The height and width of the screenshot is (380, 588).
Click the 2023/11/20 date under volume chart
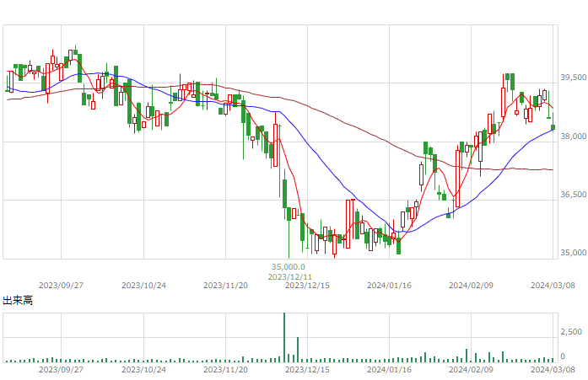click(x=225, y=370)
